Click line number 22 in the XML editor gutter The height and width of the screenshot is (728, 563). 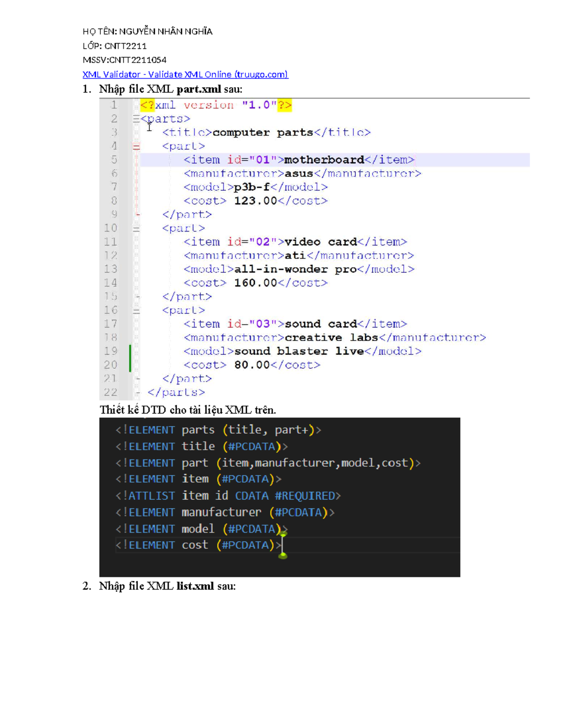tap(111, 392)
